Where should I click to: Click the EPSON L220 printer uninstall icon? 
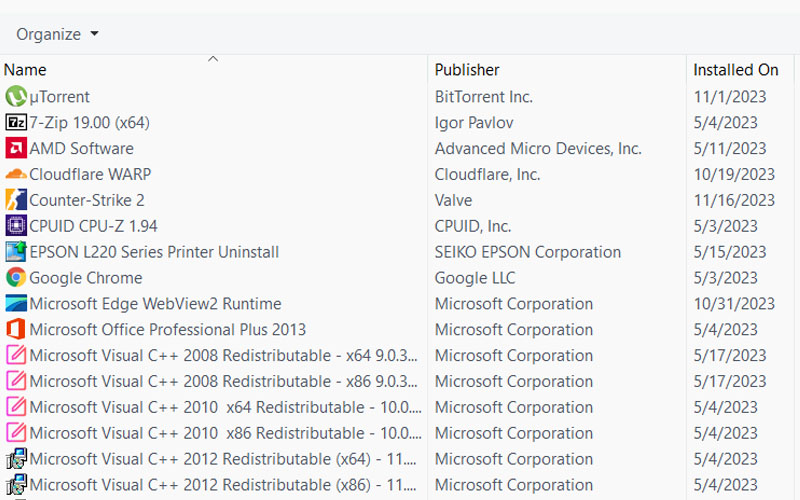pyautogui.click(x=16, y=252)
